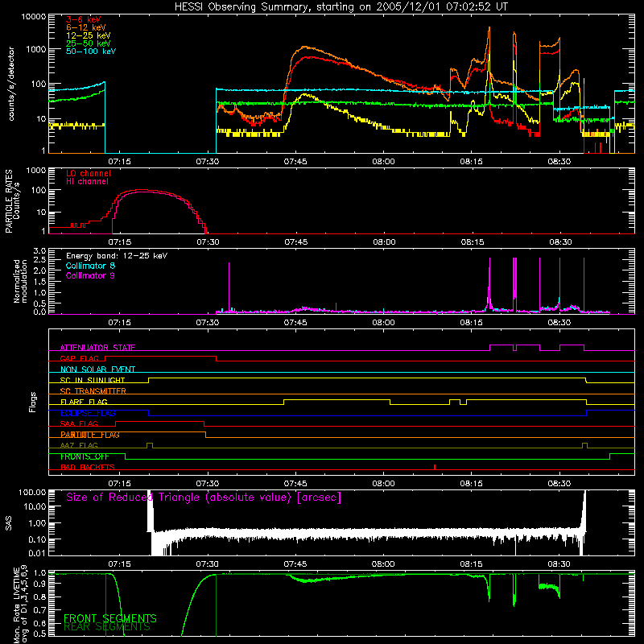Click the SC IN SUNLIGHT flag label

tap(93, 380)
